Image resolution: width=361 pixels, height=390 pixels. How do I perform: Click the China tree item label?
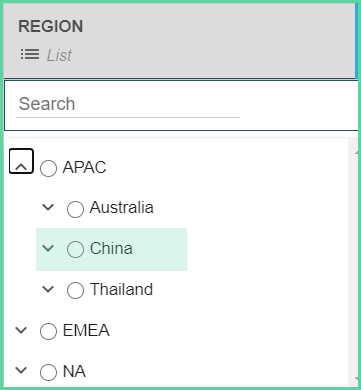(x=111, y=249)
